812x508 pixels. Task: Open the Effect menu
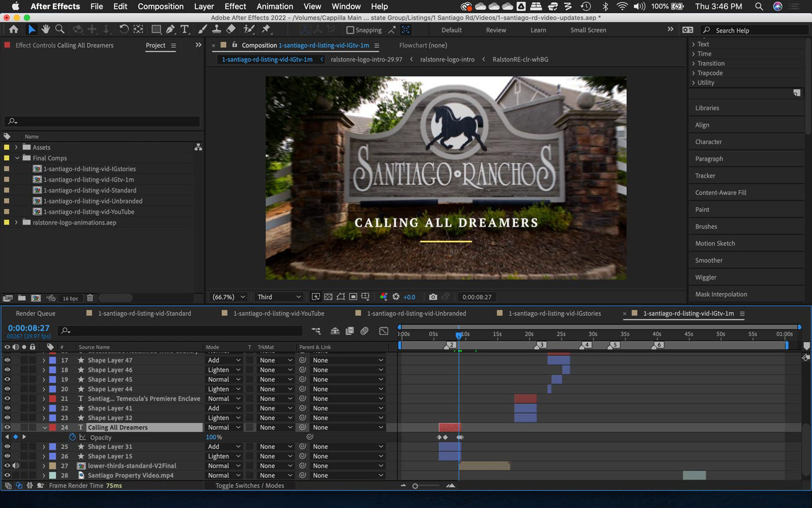[235, 6]
